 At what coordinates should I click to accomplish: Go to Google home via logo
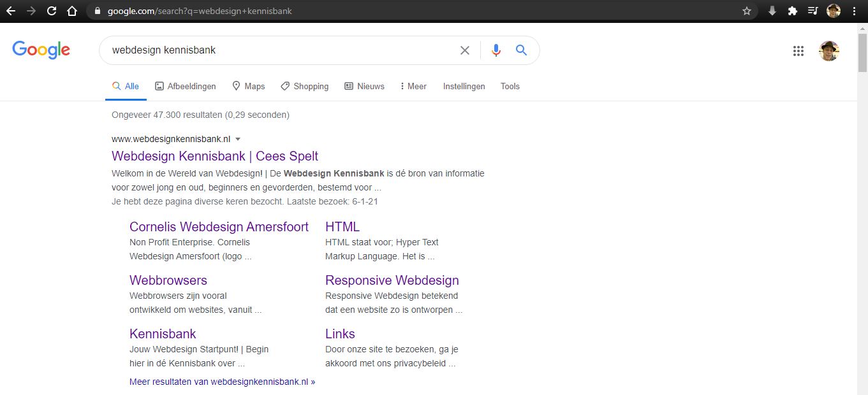[x=41, y=50]
